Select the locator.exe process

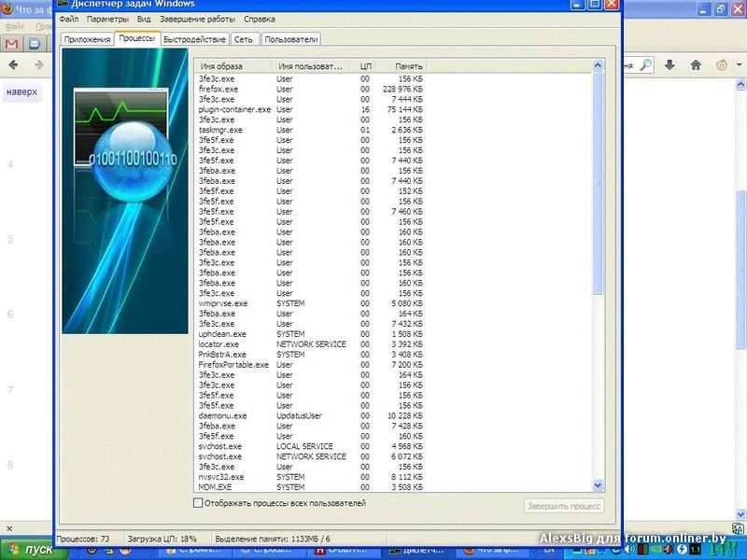pyautogui.click(x=311, y=344)
